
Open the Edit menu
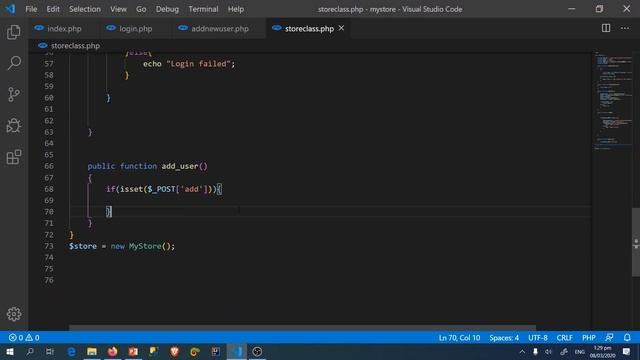coord(53,9)
